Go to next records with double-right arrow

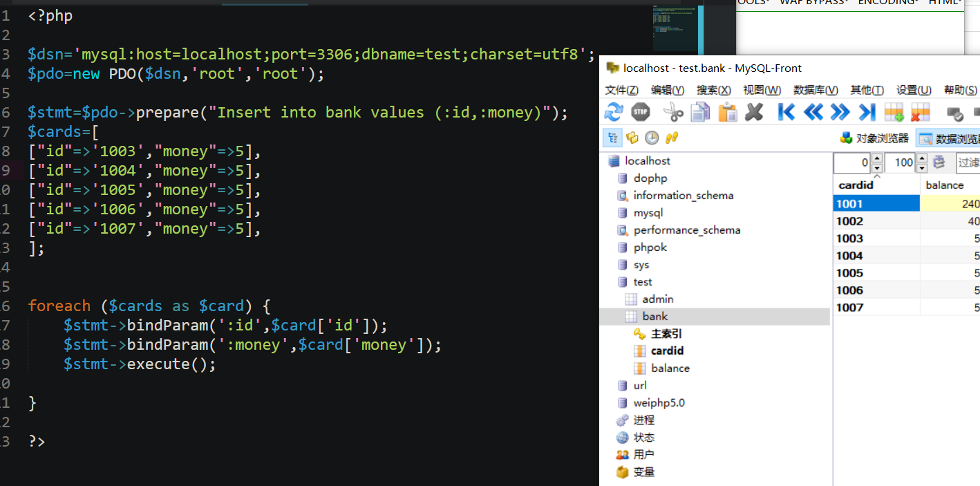point(840,112)
